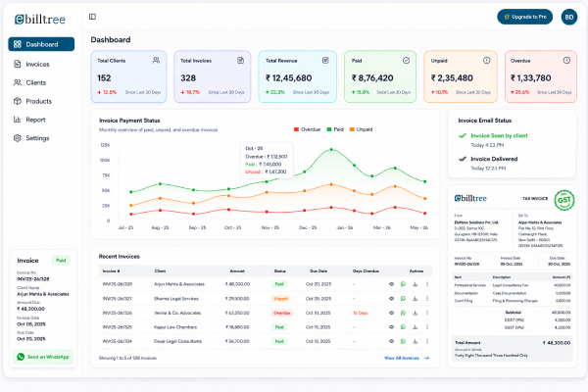Download the Sharma Legal Services invoice
This screenshot has height=392, width=588.
pos(416,298)
